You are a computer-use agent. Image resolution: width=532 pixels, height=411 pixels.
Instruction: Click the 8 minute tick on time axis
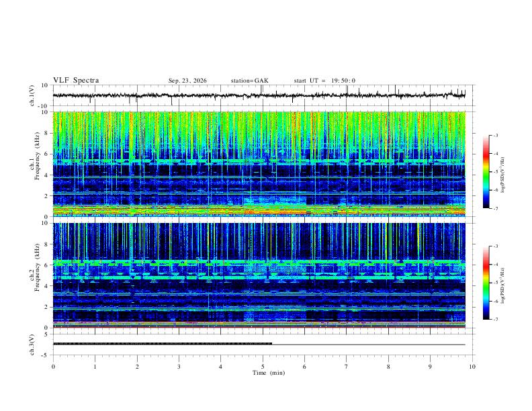point(388,367)
